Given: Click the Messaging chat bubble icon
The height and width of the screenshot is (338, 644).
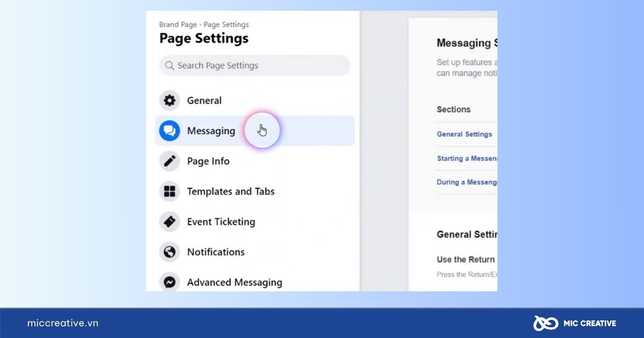Looking at the screenshot, I should tap(170, 131).
